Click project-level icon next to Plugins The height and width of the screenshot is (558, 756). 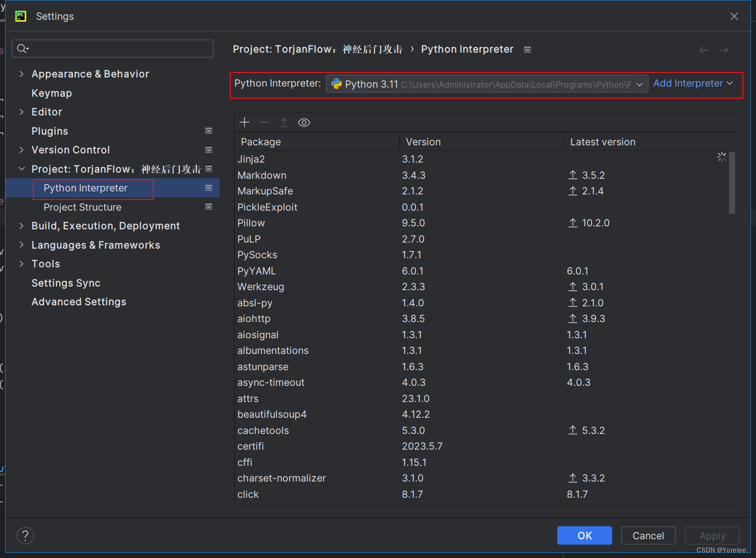pos(208,131)
